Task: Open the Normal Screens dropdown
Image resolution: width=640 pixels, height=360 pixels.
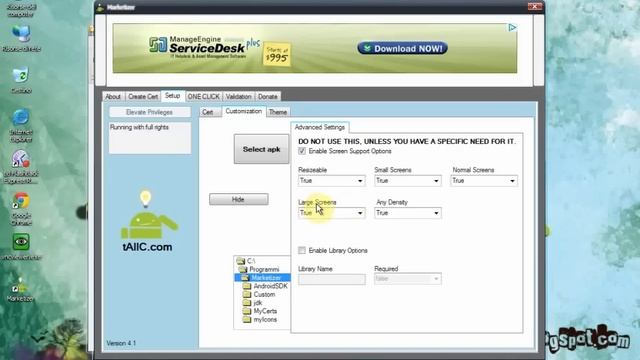Action: pyautogui.click(x=484, y=180)
